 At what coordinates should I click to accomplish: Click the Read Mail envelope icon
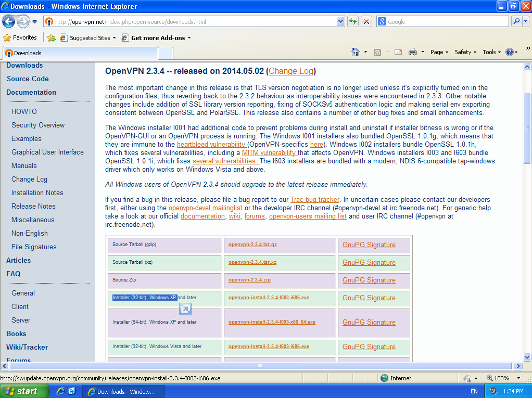pos(398,52)
